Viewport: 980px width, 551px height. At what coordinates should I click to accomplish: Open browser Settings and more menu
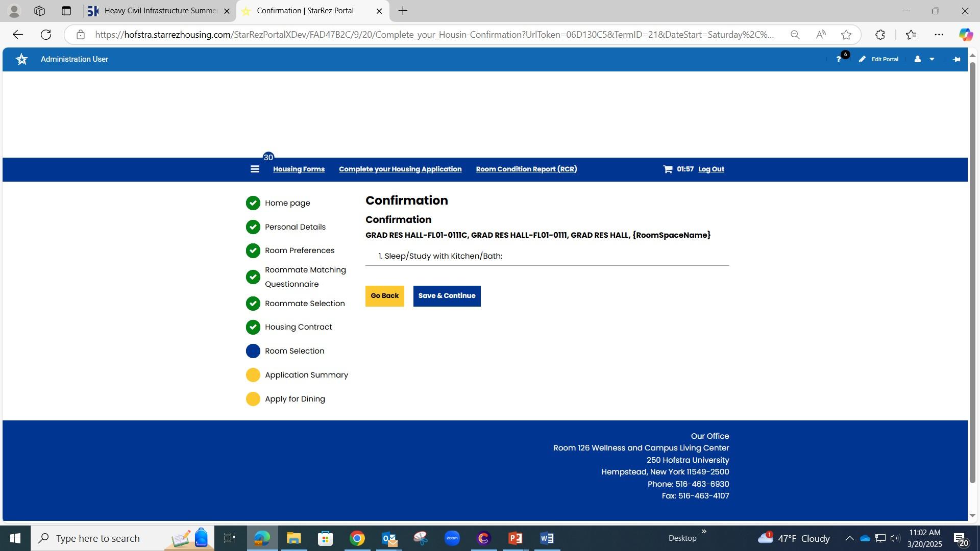pos(939,35)
